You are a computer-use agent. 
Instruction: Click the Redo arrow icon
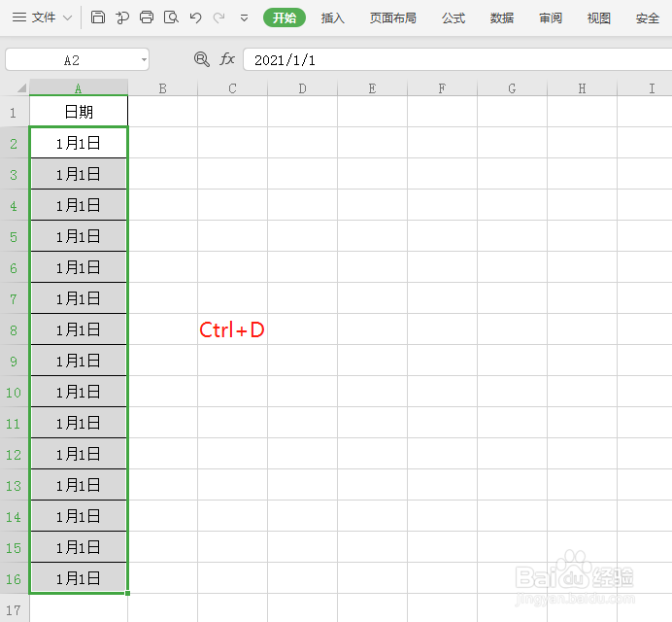click(x=219, y=17)
